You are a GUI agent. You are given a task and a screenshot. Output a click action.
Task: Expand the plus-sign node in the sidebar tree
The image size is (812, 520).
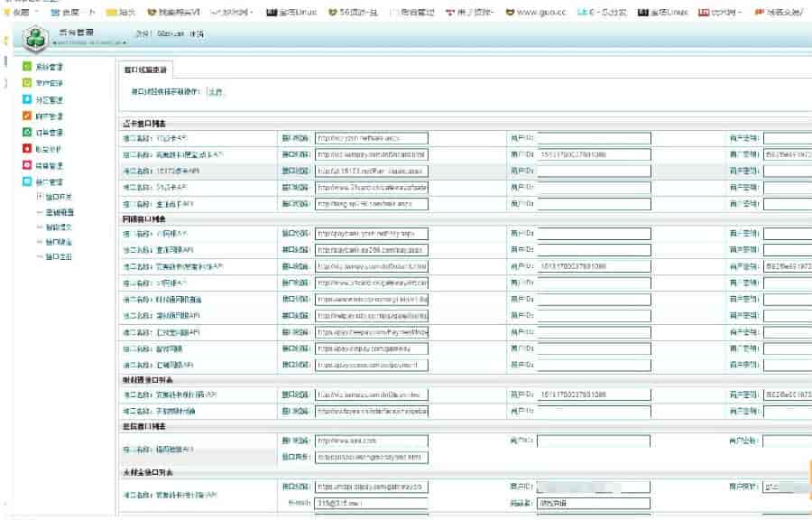click(39, 196)
